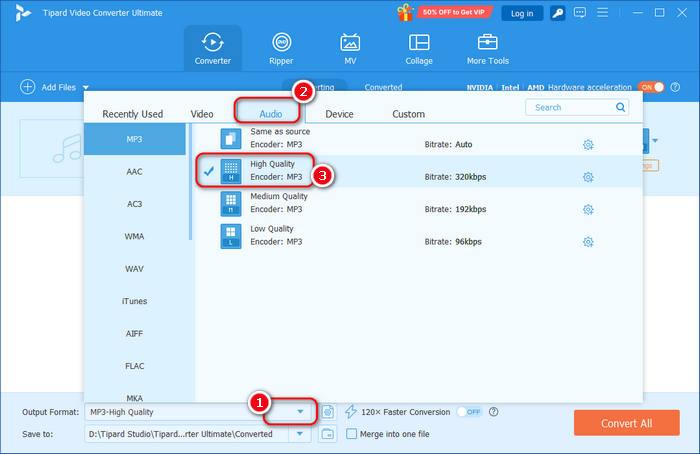This screenshot has width=700, height=454.
Task: Open the Save to path dropdown
Action: point(300,433)
